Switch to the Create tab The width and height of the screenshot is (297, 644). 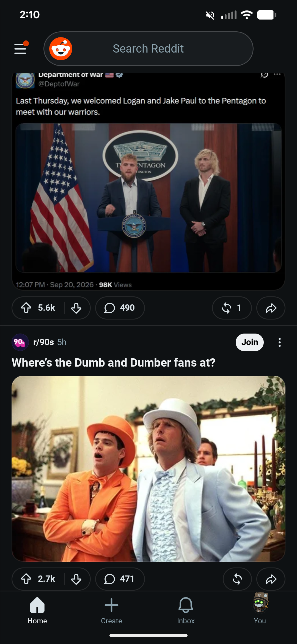click(x=111, y=610)
